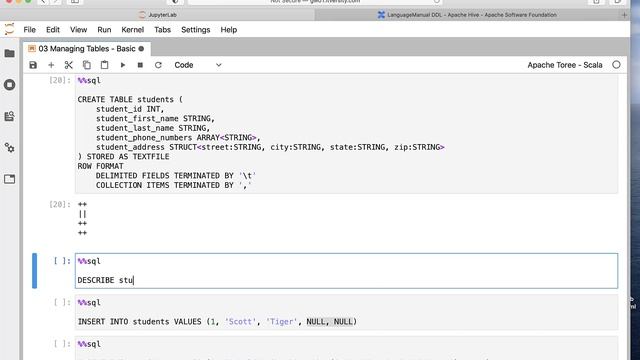Cut selected cell using scissors icon
Image resolution: width=640 pixels, height=360 pixels.
tap(69, 65)
